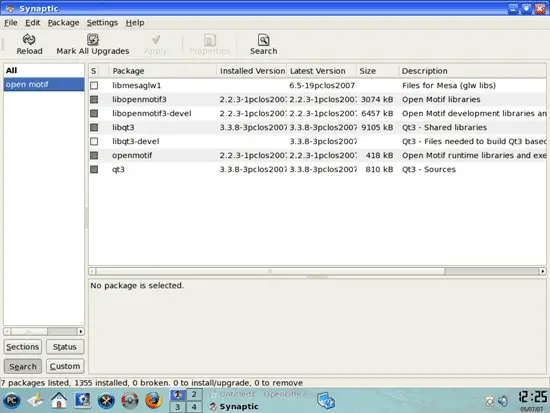Screen dimensions: 550x413
Task: Open the Properties toolbar icon
Action: click(210, 40)
